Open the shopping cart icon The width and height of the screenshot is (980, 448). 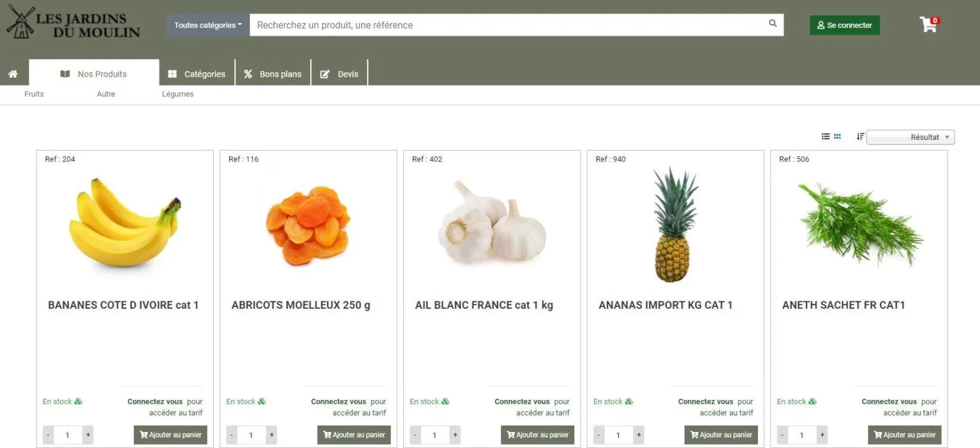(x=928, y=24)
